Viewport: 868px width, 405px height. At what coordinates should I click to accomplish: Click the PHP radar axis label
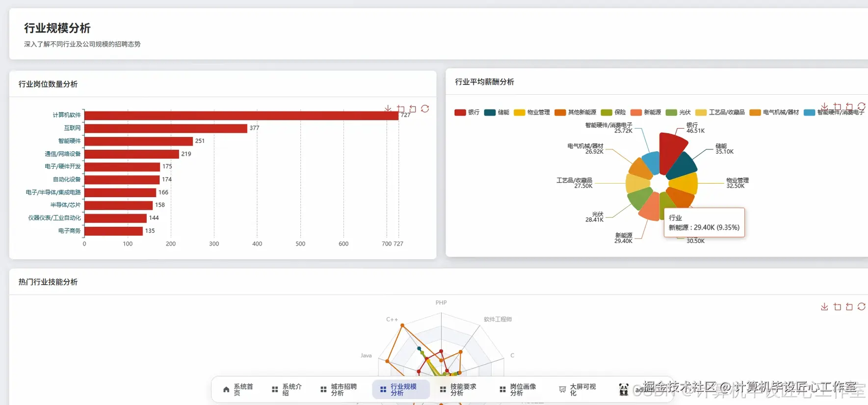point(441,302)
